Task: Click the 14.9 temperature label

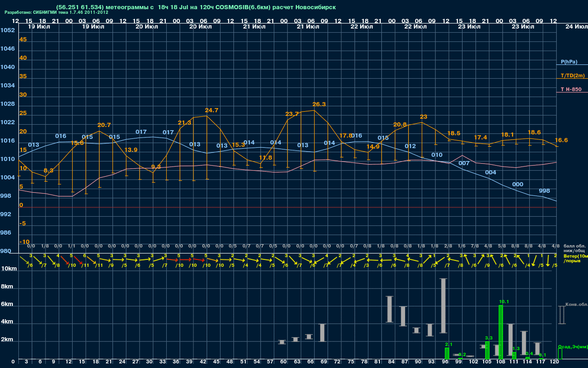Action: 373,147
